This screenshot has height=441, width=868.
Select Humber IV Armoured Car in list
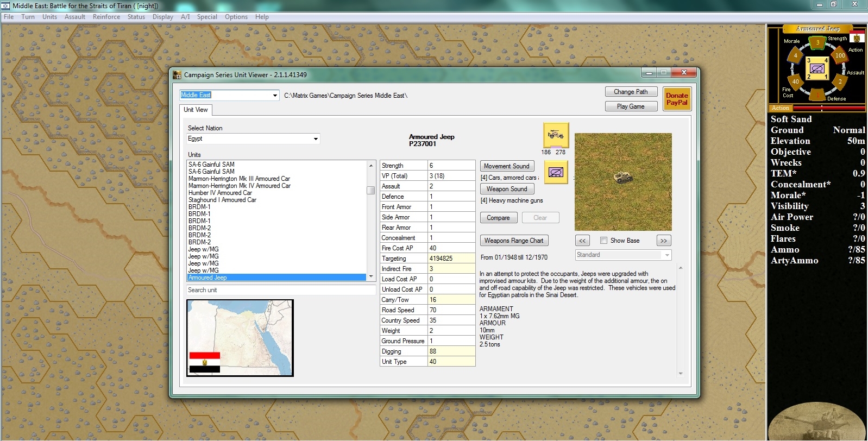(220, 193)
